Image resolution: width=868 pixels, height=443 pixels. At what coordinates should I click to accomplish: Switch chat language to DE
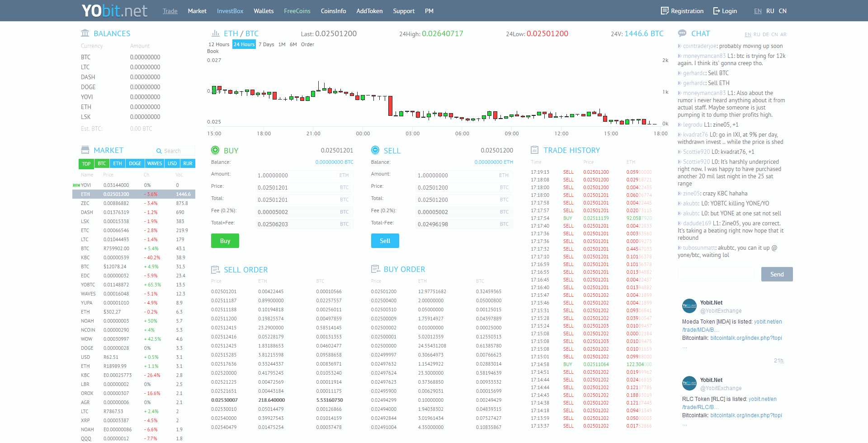(x=766, y=34)
